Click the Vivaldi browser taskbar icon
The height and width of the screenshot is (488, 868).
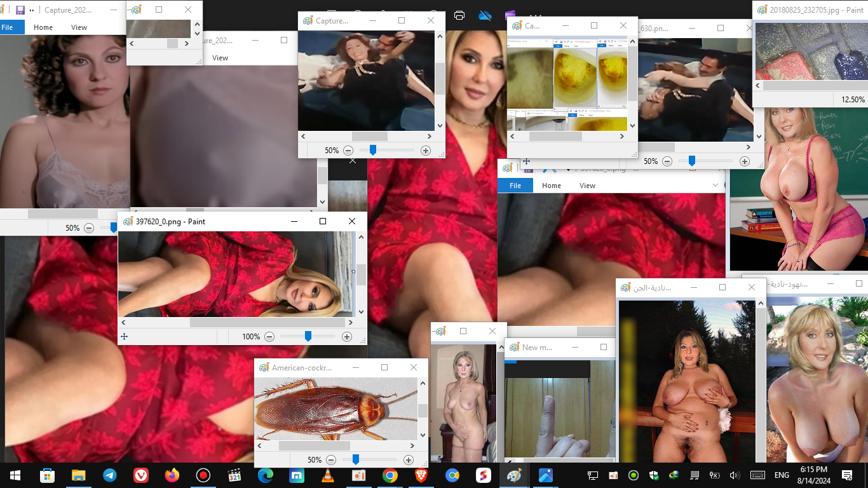point(141,475)
